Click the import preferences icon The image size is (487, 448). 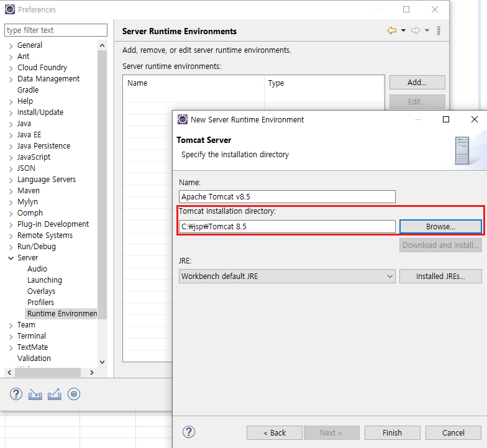pos(35,395)
